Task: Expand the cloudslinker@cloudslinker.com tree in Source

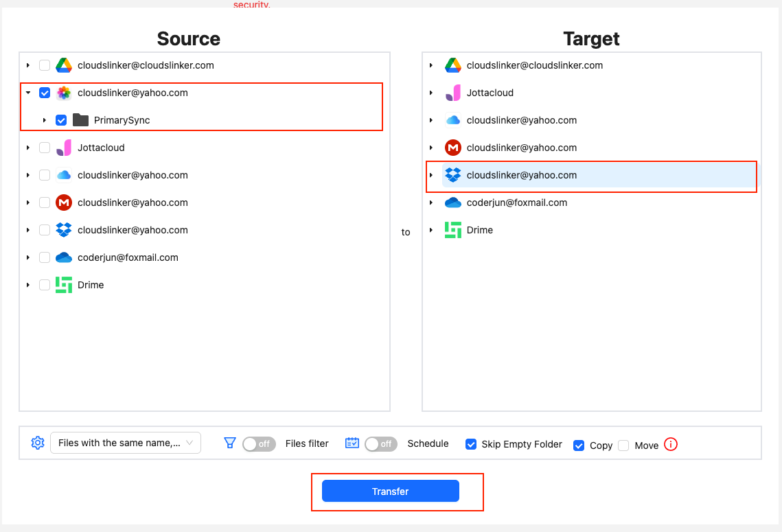Action: [27, 65]
